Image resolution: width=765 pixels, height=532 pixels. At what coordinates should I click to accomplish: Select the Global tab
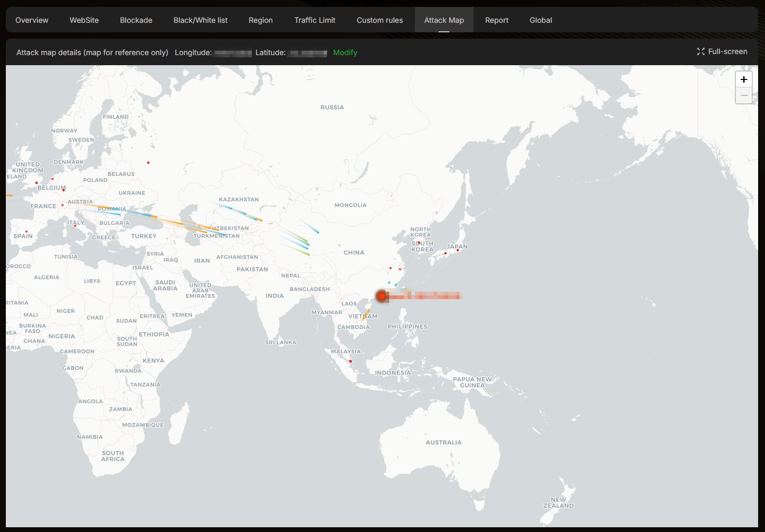pos(540,20)
